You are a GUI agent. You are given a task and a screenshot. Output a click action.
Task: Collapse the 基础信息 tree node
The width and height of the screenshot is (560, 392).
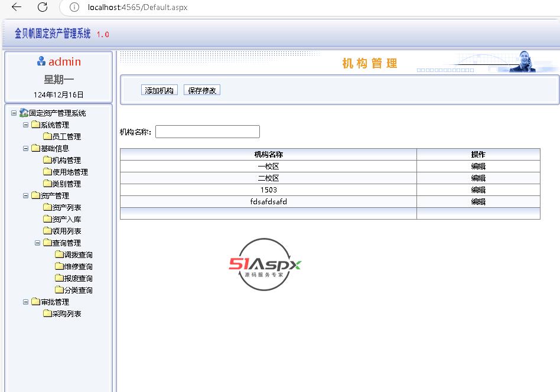(26, 148)
